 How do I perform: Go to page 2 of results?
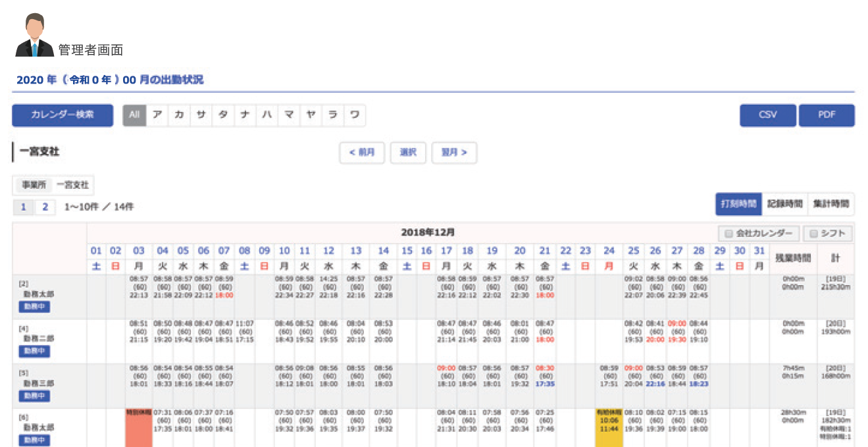tap(45, 207)
